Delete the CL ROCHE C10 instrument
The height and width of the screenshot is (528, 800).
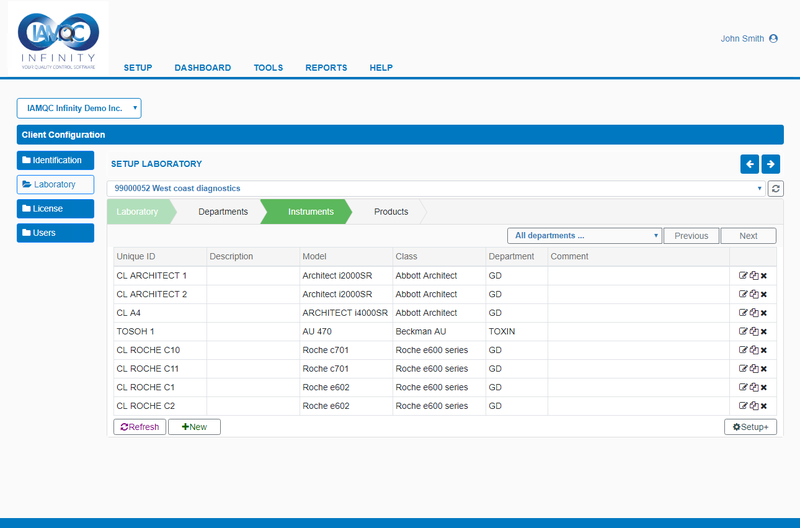coord(764,350)
